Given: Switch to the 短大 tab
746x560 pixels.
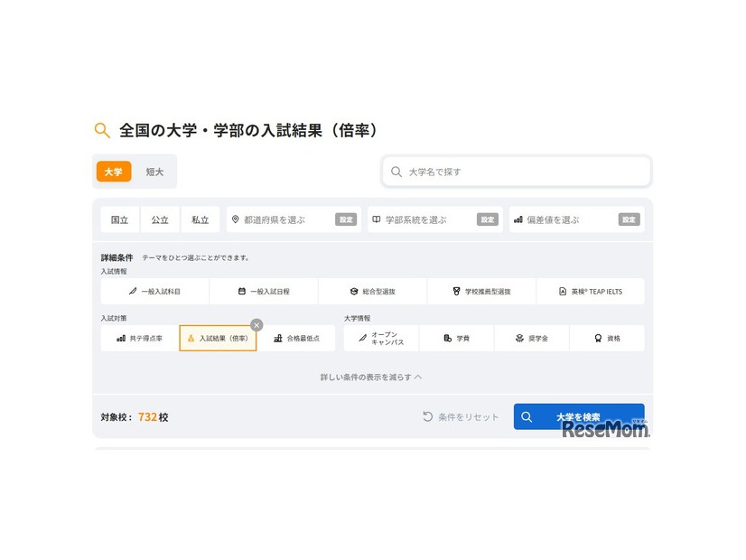Looking at the screenshot, I should (154, 171).
